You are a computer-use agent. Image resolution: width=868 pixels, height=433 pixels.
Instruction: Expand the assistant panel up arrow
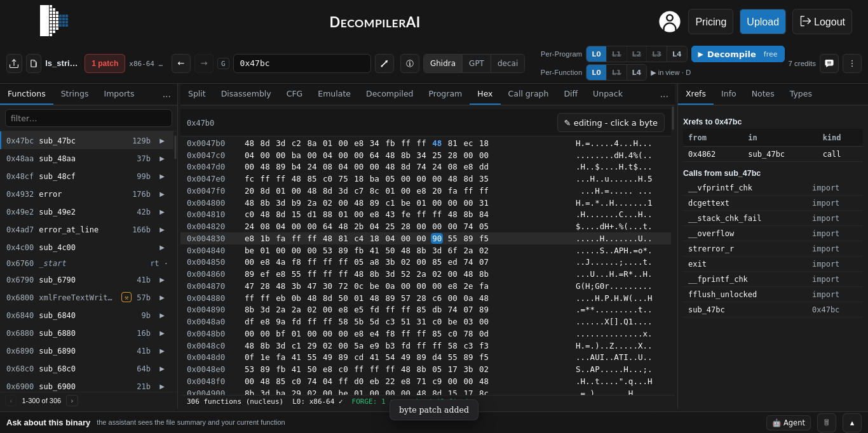point(852,423)
